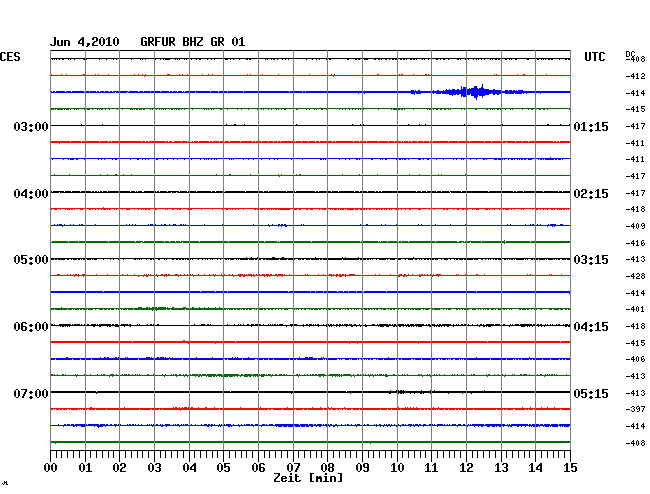Select the "13" minute axis tick label
Viewport: 650px width, 494px height.
coord(501,468)
